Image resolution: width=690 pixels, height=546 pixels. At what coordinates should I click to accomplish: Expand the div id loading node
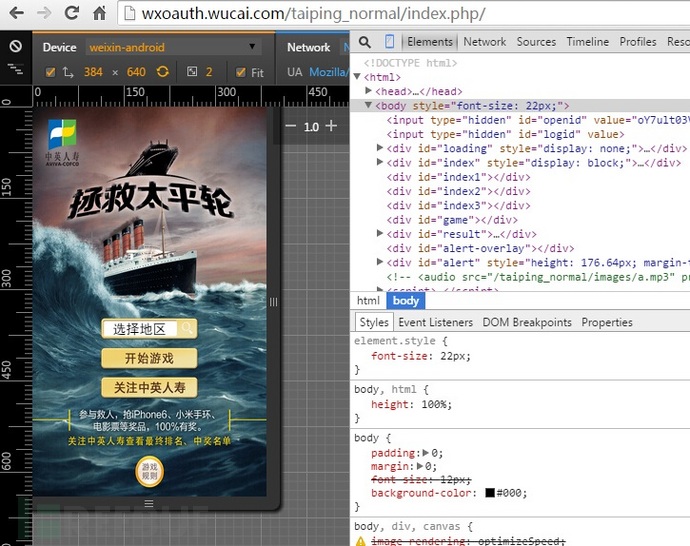tap(380, 148)
